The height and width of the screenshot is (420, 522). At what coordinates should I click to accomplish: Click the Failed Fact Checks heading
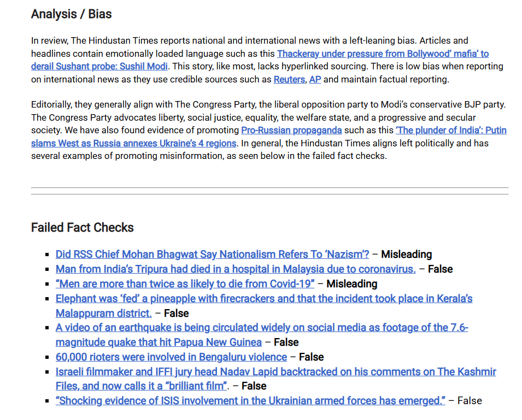(82, 227)
